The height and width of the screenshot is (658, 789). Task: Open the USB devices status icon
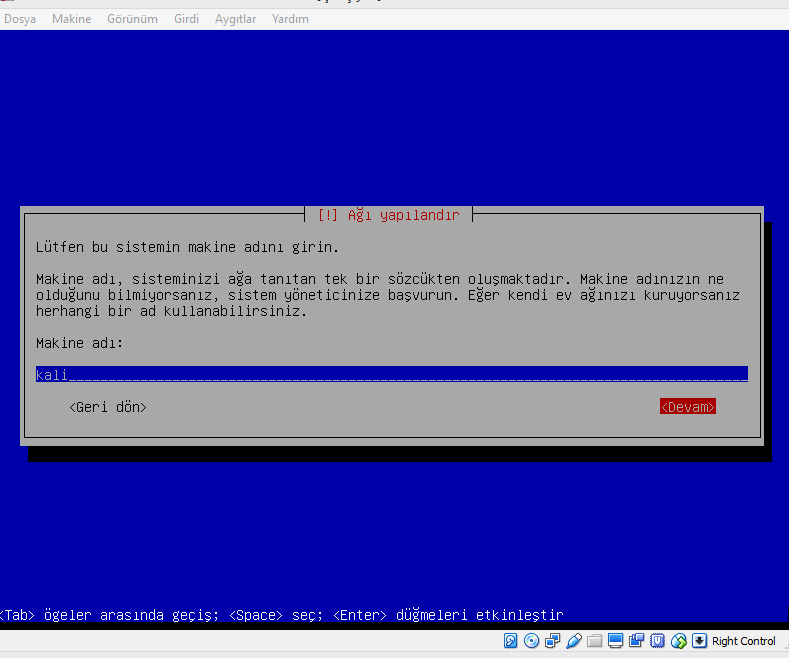(573, 641)
